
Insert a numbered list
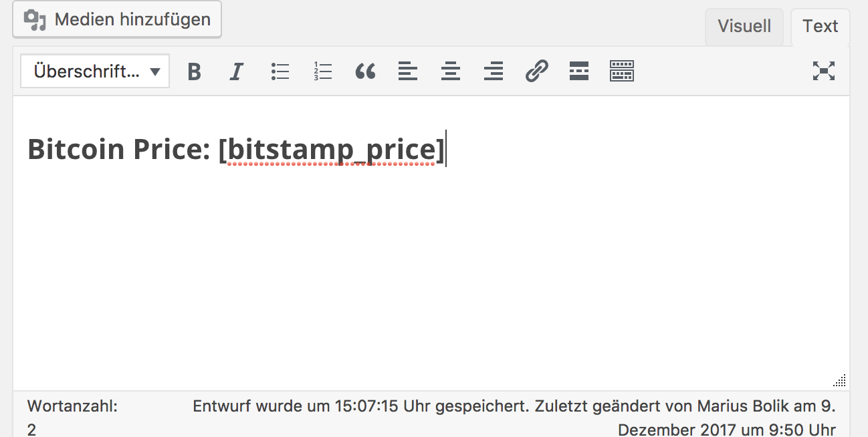coord(323,71)
